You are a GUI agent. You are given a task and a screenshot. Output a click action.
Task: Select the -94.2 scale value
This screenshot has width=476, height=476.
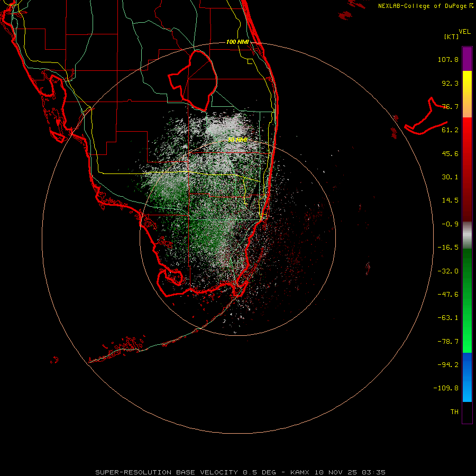pyautogui.click(x=448, y=365)
